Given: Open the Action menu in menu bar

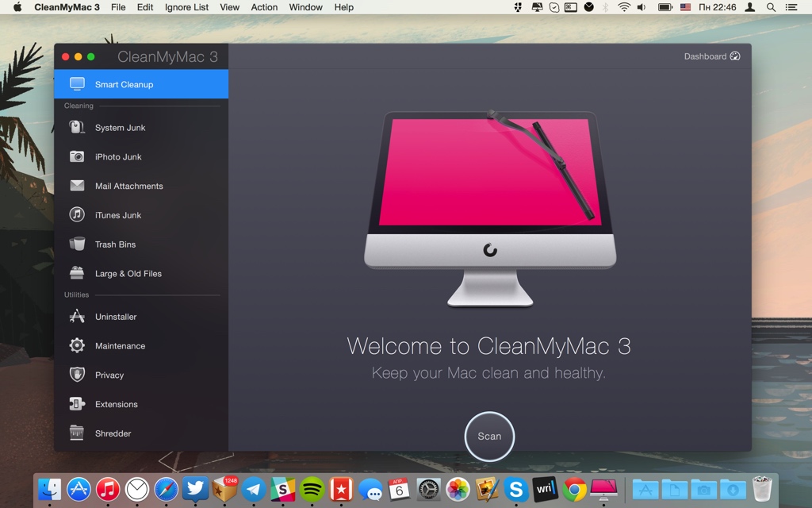Looking at the screenshot, I should (x=264, y=7).
